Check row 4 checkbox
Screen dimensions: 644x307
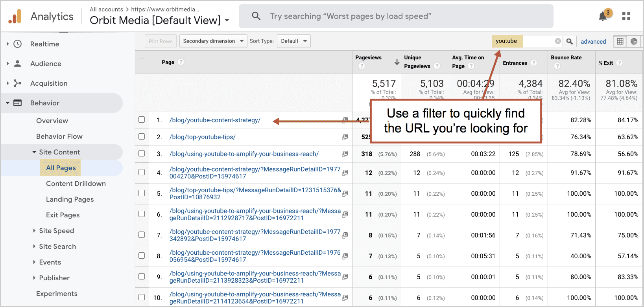tap(142, 172)
